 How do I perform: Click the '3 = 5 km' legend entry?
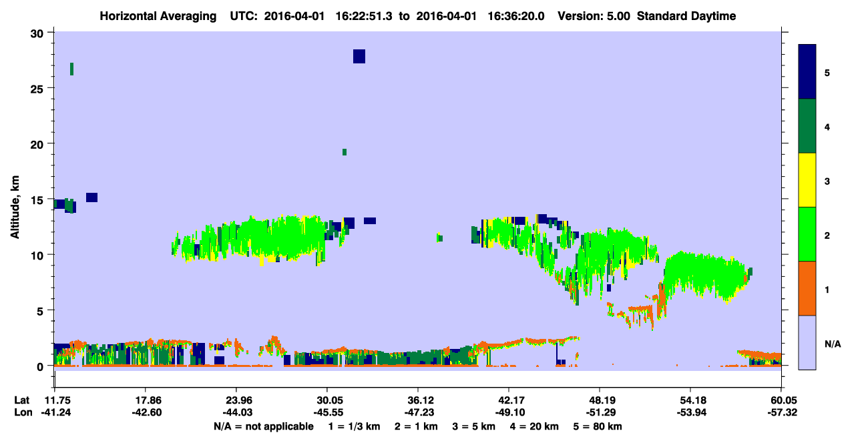click(x=474, y=426)
